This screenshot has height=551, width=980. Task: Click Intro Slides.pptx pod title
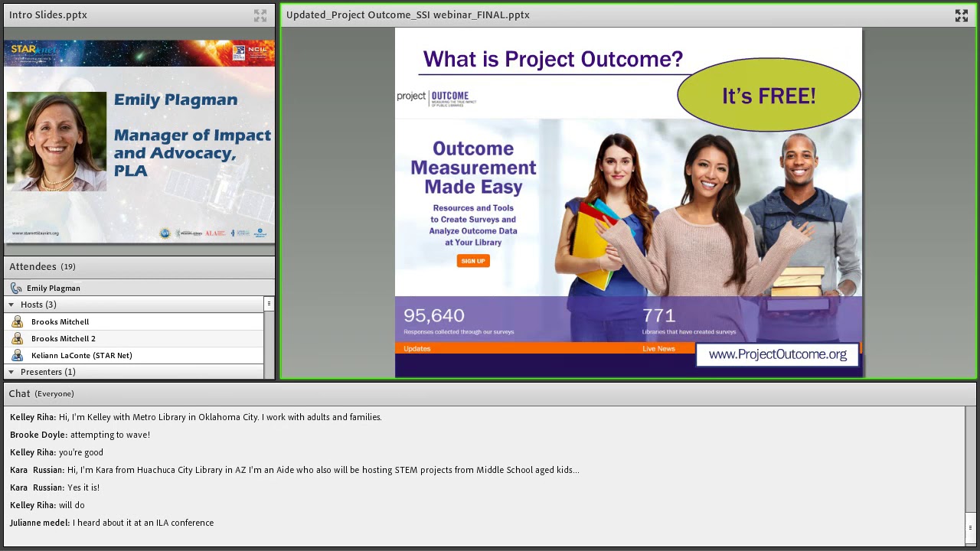click(x=48, y=15)
